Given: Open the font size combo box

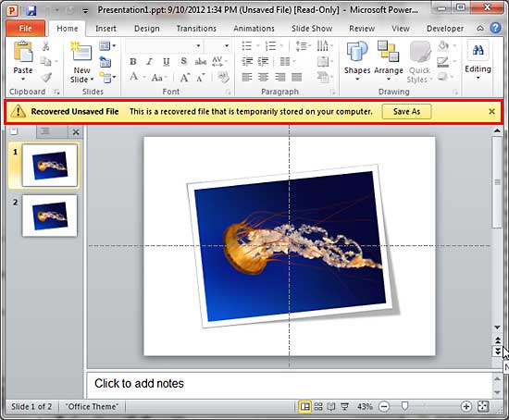Looking at the screenshot, I should coord(217,45).
